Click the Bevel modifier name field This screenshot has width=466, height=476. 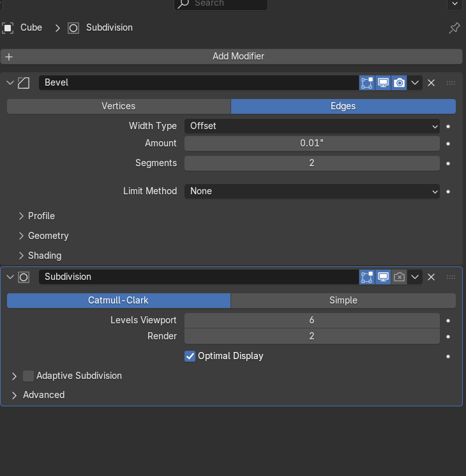(199, 82)
